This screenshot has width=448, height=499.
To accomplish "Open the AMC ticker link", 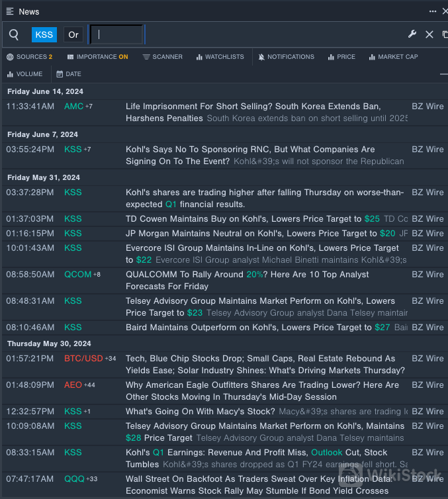I will point(73,106).
